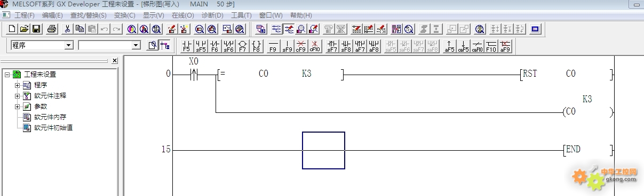Select 软元件初始值 in project tree

point(53,128)
